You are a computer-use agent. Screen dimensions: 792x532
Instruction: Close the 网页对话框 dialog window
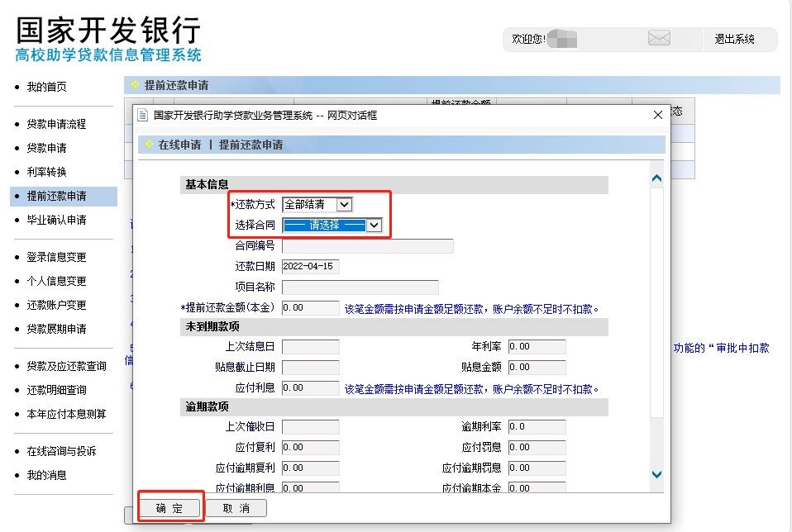pos(657,115)
